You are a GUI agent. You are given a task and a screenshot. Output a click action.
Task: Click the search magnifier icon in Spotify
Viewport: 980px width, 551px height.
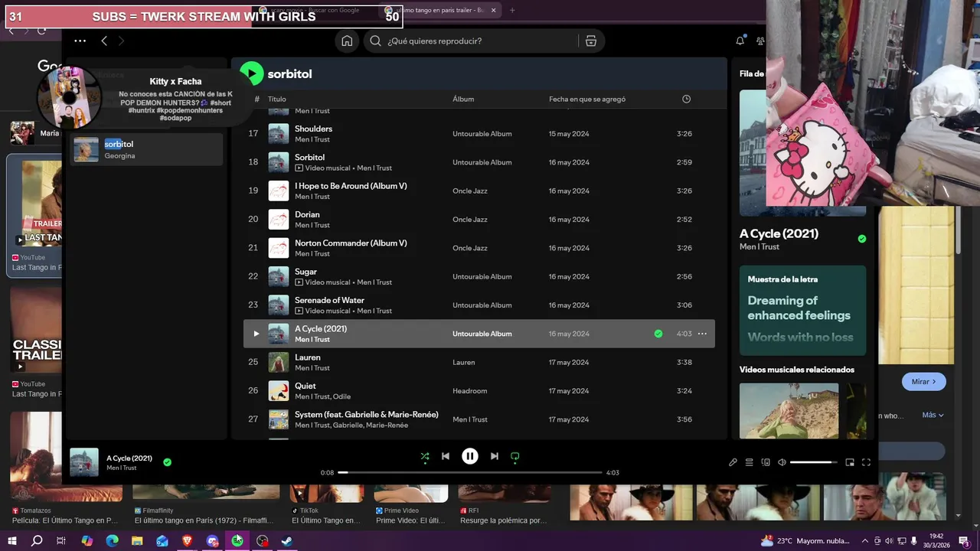tap(375, 41)
